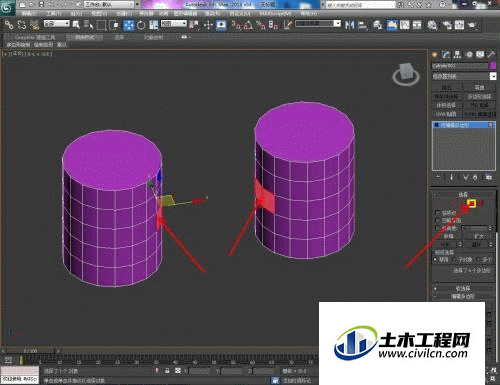Toggle the second checkbox in Selection rollout
The height and width of the screenshot is (385, 500).
438,220
